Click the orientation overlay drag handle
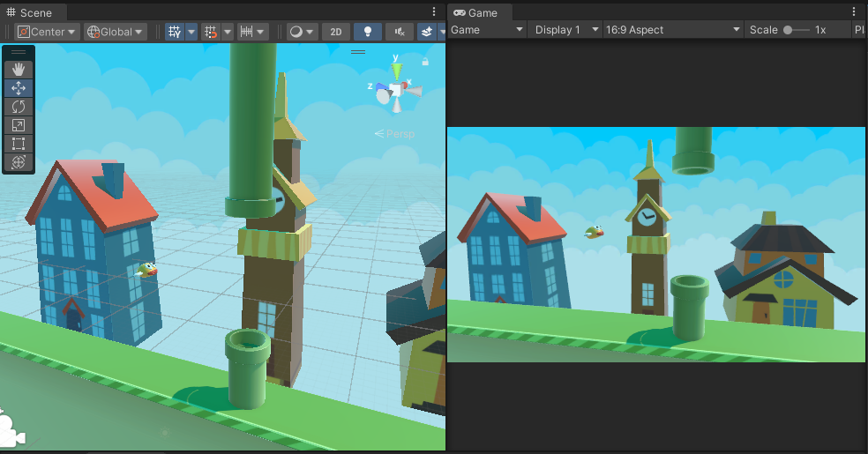This screenshot has width=868, height=454. coord(358,52)
